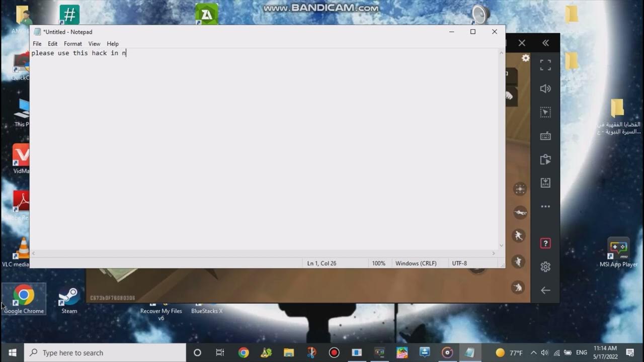Open the Format menu in Notepad
644x362 pixels.
[73, 44]
